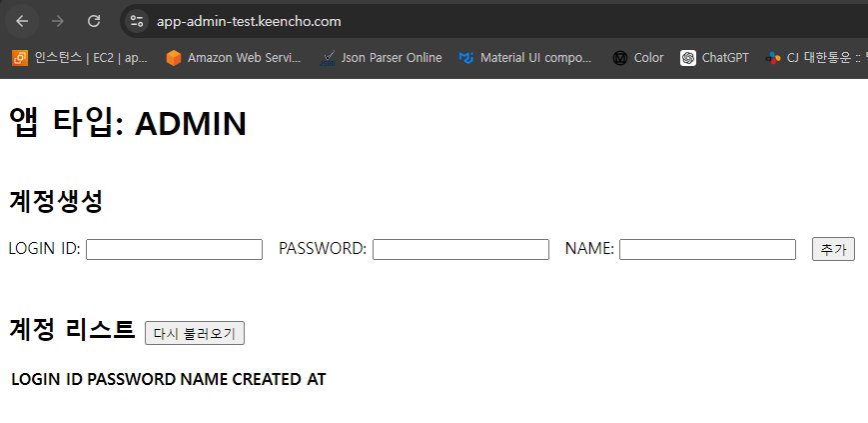Image resolution: width=868 pixels, height=423 pixels.
Task: Click the 계정 리스트 section heading
Action: [x=72, y=330]
